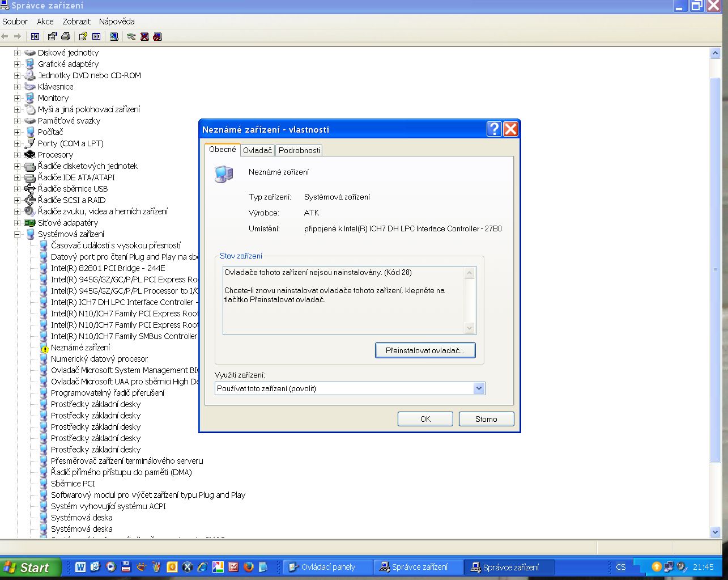Click the device tree scrollbar down arrow
Screen dimensions: 728x580
click(x=715, y=532)
